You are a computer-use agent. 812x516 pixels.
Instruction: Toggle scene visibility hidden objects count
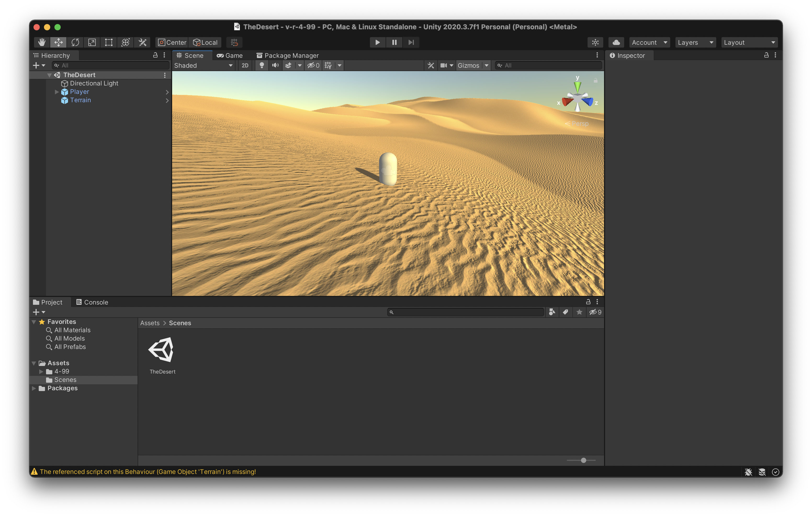coord(313,65)
